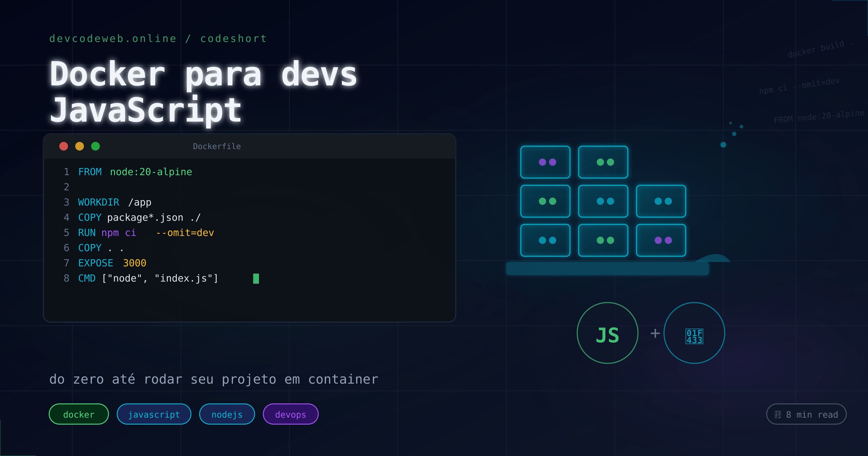Click the JS circle icon
This screenshot has height=456, width=868.
(608, 333)
